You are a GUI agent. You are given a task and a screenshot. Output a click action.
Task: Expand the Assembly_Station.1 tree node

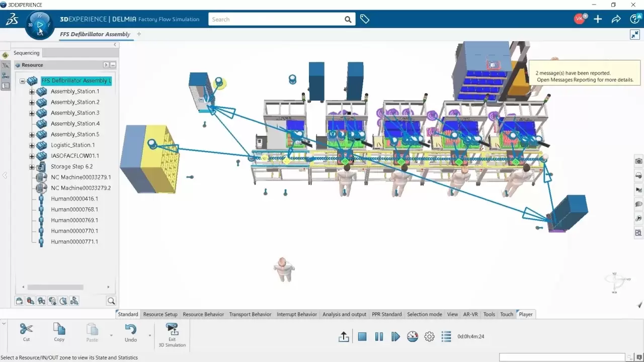pos(32,92)
